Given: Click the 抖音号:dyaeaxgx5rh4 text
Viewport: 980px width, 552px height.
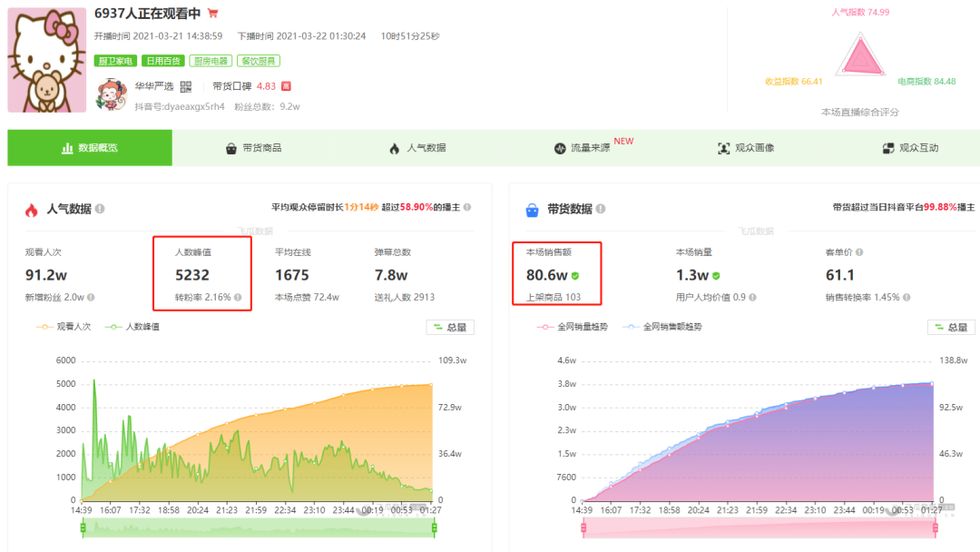Looking at the screenshot, I should pyautogui.click(x=180, y=107).
